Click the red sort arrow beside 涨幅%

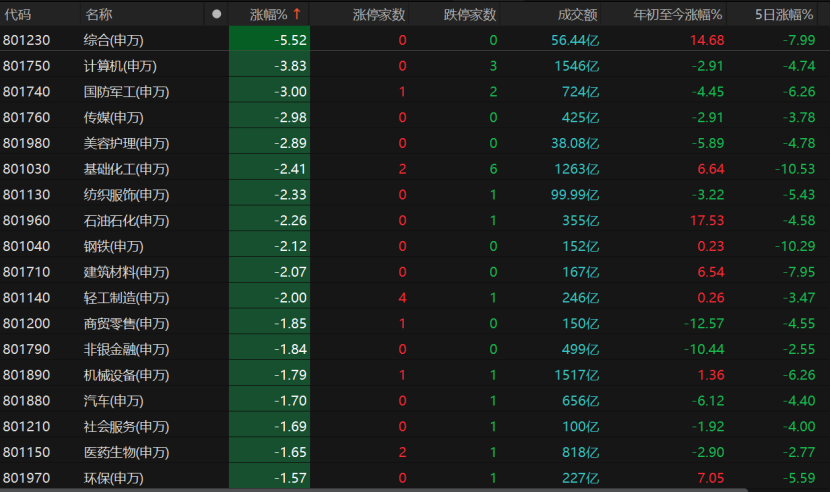pyautogui.click(x=297, y=15)
